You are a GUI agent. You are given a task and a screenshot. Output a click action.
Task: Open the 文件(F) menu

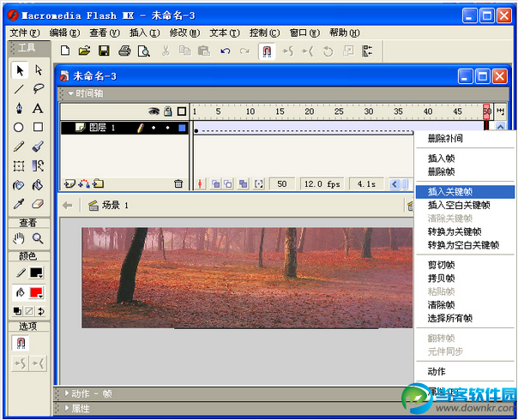tap(25, 33)
